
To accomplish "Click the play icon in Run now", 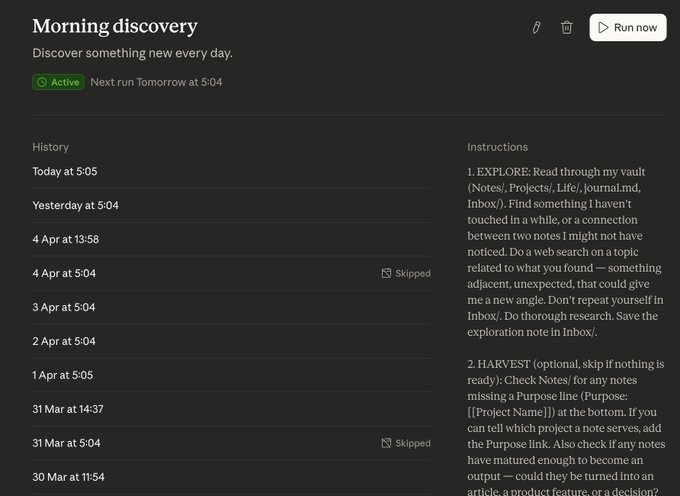I will (603, 27).
